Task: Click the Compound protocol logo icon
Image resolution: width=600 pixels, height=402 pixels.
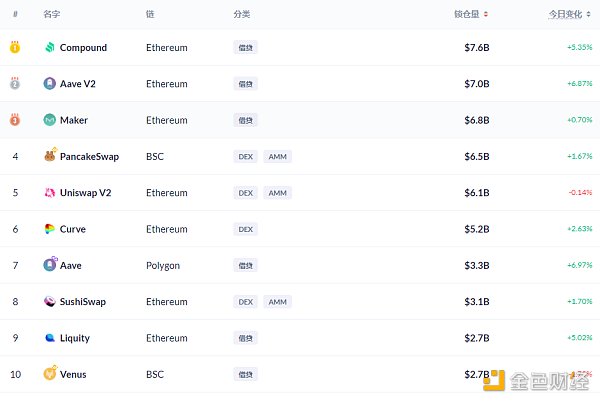Action: pyautogui.click(x=50, y=48)
